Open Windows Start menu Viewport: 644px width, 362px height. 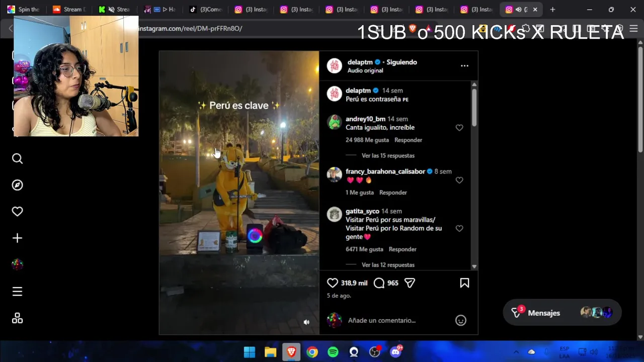(250, 352)
